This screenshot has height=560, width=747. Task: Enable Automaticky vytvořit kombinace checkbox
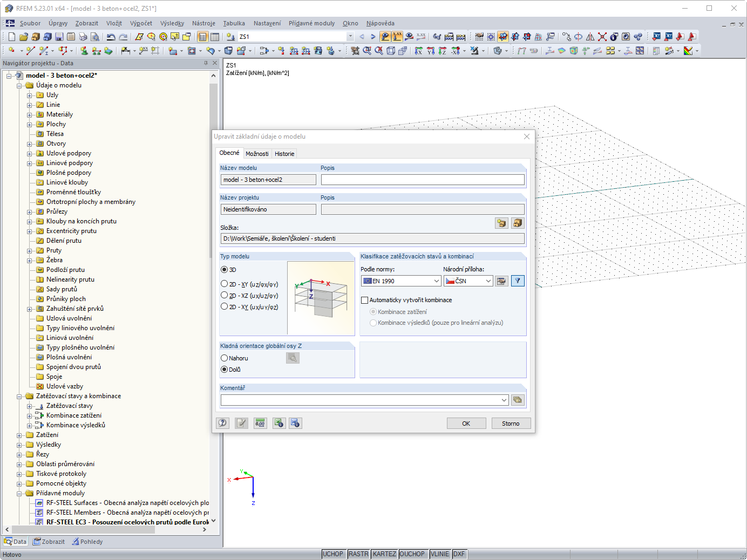click(x=365, y=300)
